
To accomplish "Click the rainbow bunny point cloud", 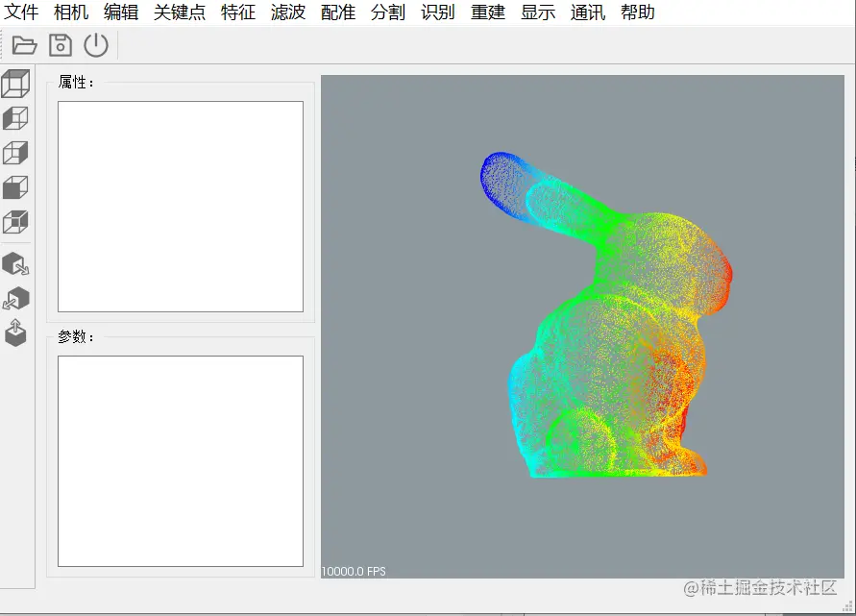I will (606, 315).
